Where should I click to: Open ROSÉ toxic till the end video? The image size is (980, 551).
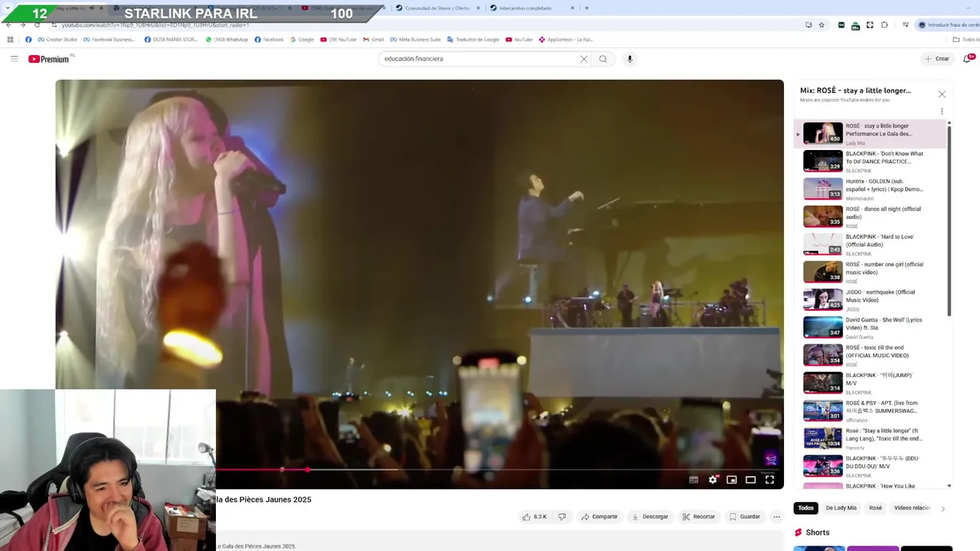pos(871,355)
